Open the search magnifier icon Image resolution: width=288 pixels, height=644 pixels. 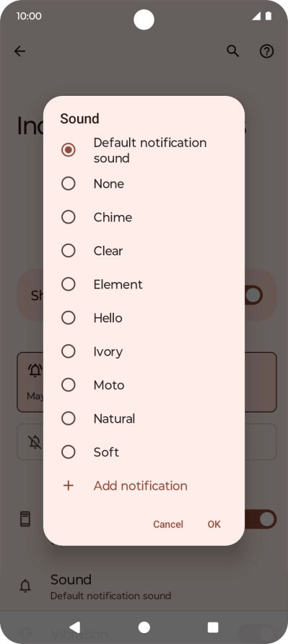coord(233,51)
